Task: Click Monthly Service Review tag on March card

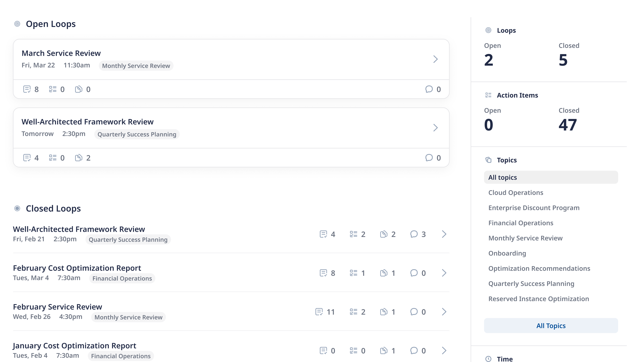Action: (136, 66)
